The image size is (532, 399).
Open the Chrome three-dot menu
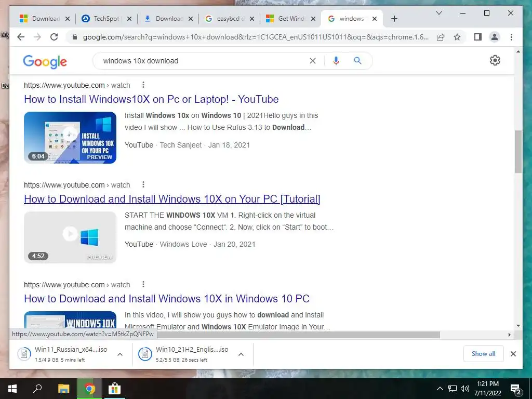point(511,37)
